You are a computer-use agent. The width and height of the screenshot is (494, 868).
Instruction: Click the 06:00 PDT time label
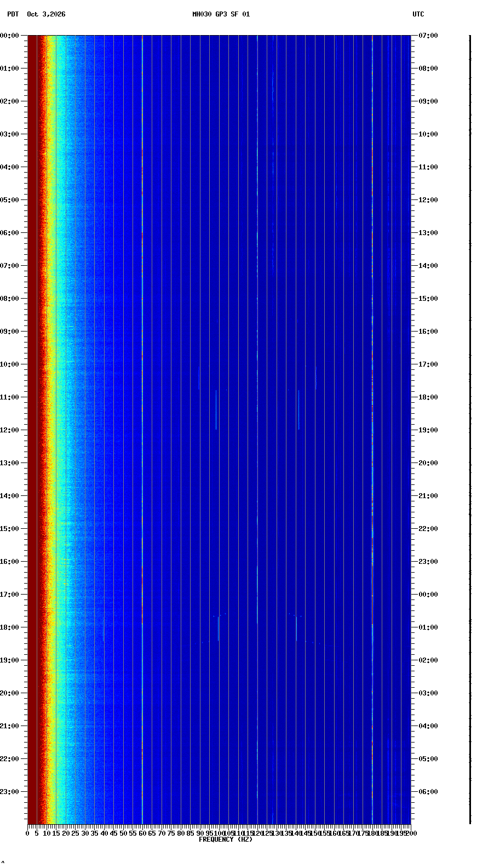click(x=9, y=233)
